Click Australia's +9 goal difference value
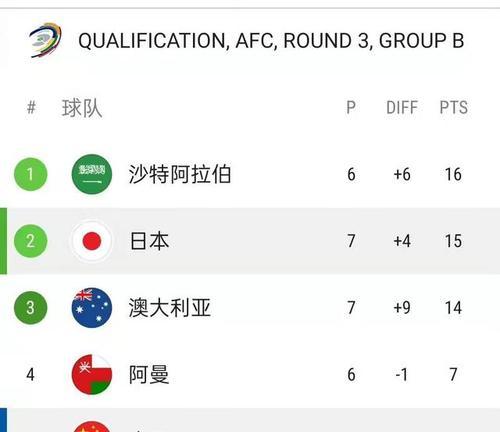 (x=402, y=308)
